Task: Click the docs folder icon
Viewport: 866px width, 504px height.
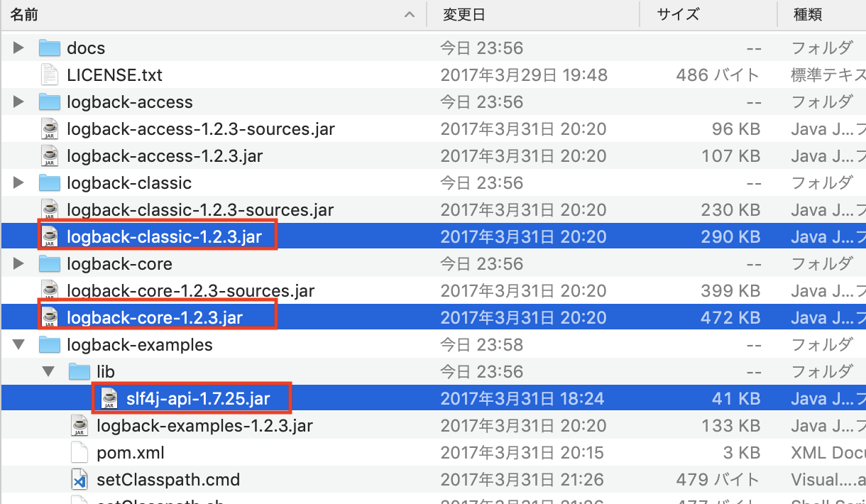Action: 49,48
